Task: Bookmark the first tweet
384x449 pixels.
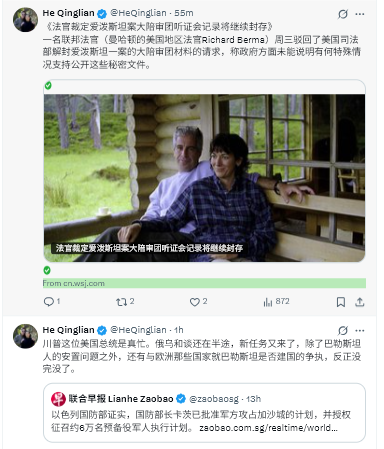Action: tap(341, 302)
